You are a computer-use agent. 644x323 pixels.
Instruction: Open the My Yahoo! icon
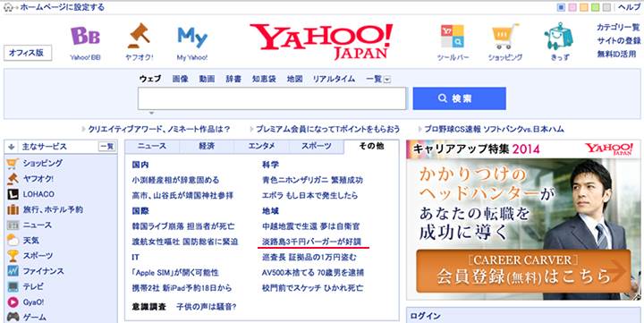(192, 38)
